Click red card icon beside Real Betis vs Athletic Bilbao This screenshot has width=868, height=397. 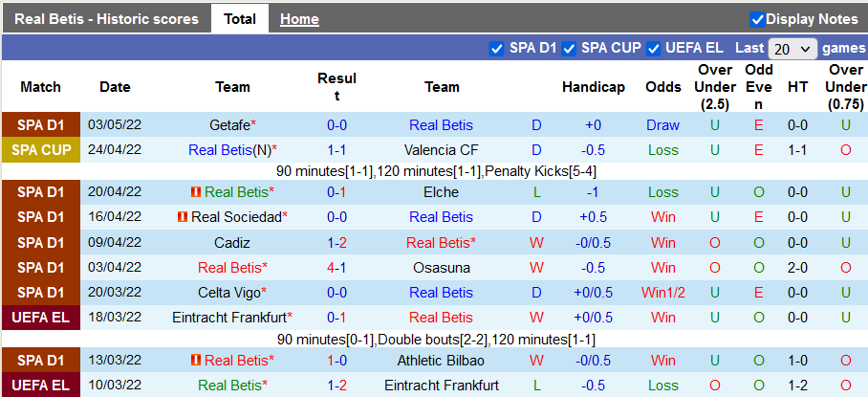click(196, 361)
